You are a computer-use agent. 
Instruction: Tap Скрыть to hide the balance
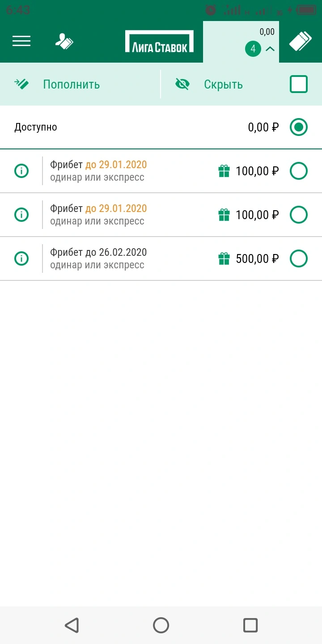(x=223, y=85)
